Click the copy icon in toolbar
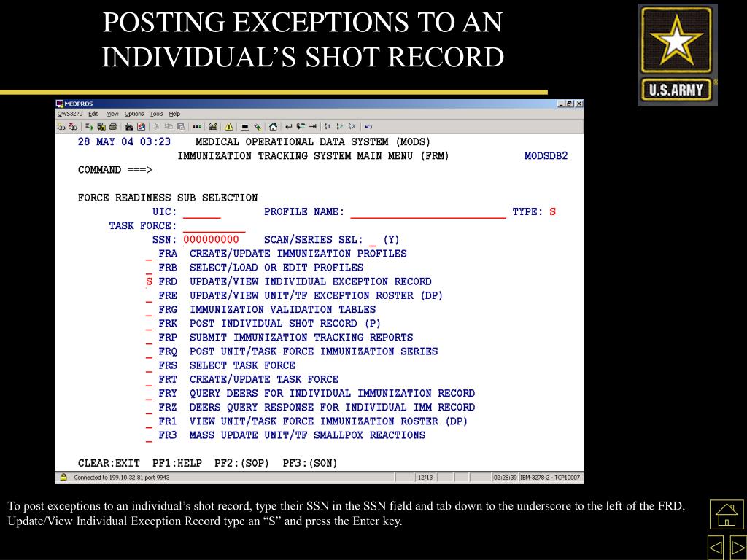The image size is (747, 560). [169, 126]
